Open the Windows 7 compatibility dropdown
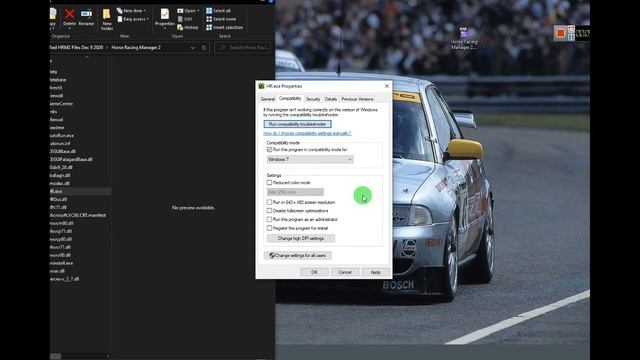Viewport: 640px width, 360px height. (310, 160)
